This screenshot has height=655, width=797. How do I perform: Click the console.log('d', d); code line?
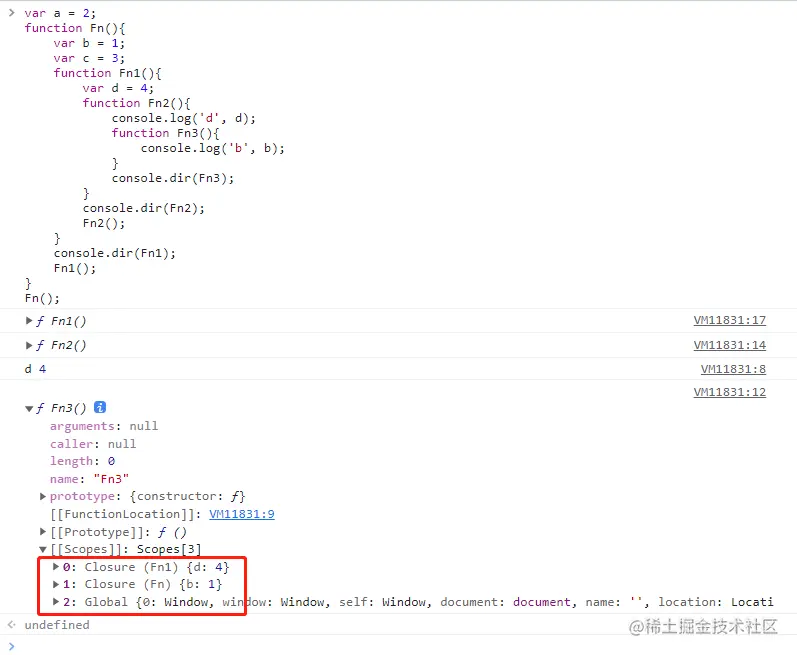point(184,118)
